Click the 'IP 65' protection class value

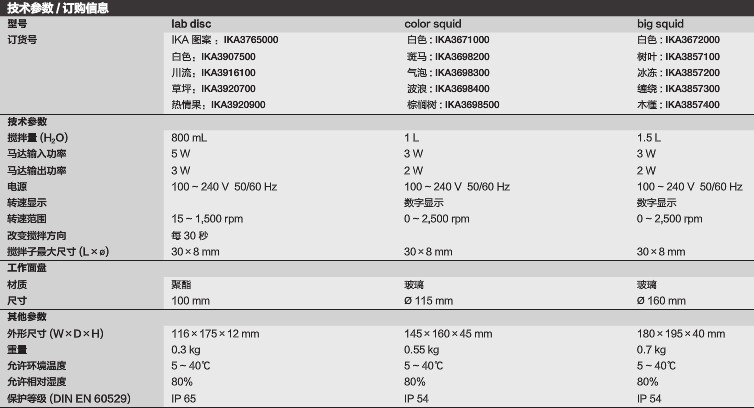click(x=183, y=398)
